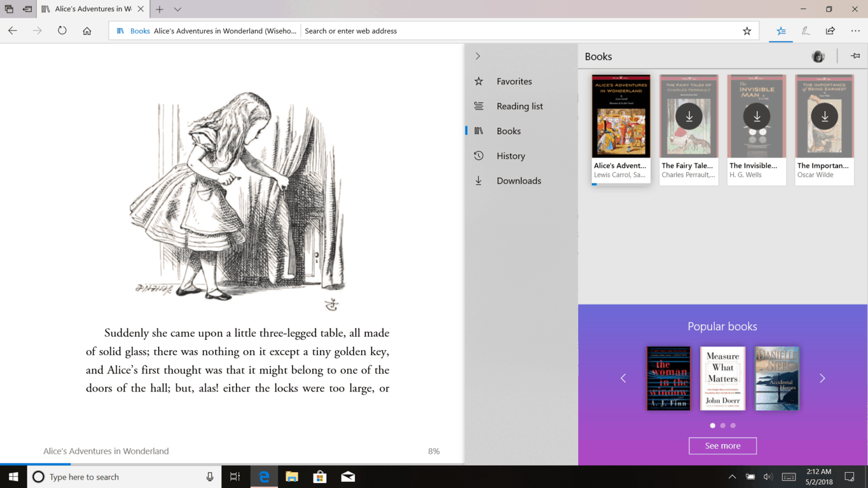Close the Alice's Adventures tab
Image resolution: width=868 pixels, height=488 pixels.
point(141,9)
